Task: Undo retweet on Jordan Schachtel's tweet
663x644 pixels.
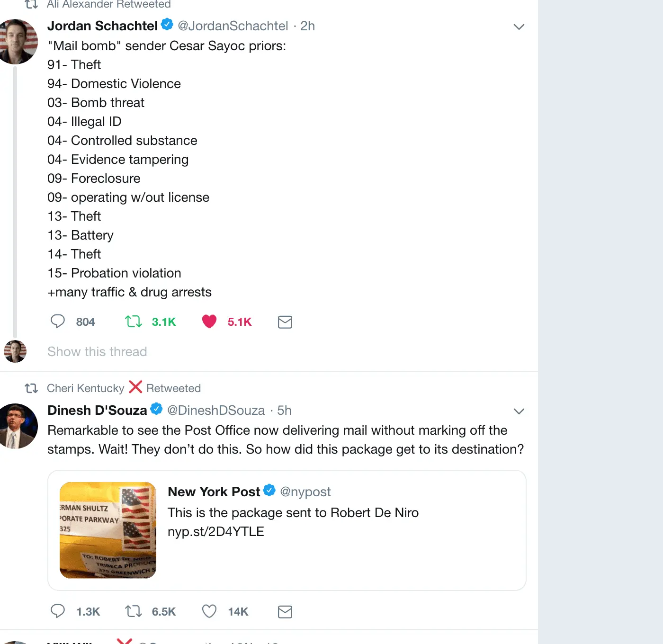Action: click(134, 322)
